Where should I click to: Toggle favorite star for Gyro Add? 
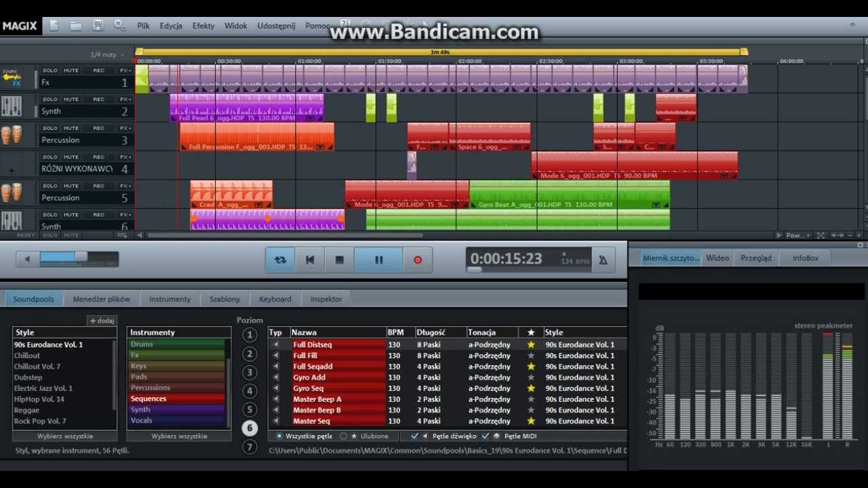pos(531,378)
